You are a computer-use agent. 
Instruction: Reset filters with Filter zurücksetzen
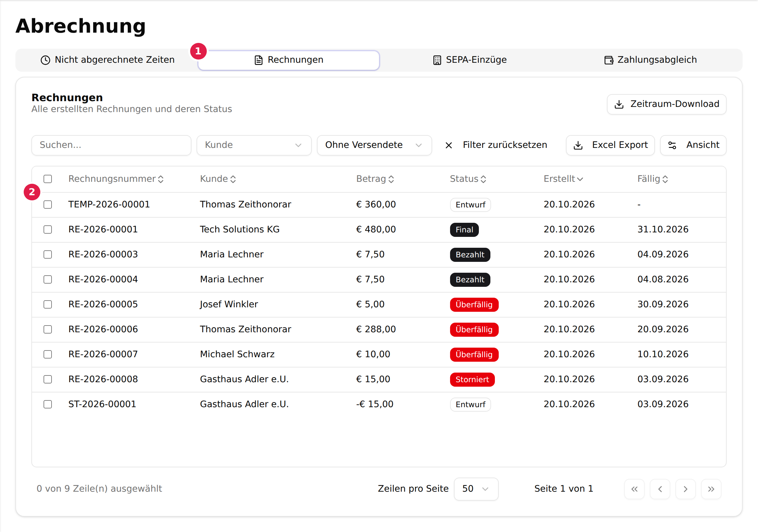tap(496, 145)
